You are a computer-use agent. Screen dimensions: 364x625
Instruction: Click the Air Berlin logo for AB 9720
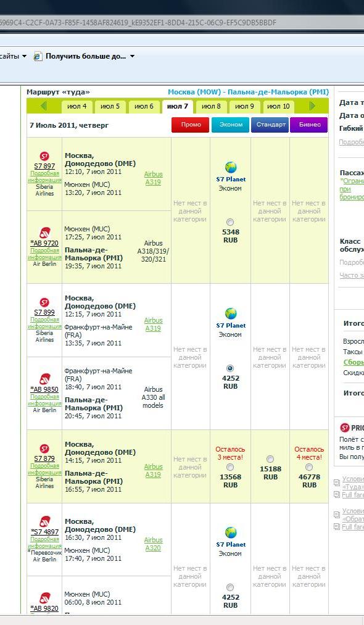click(44, 233)
